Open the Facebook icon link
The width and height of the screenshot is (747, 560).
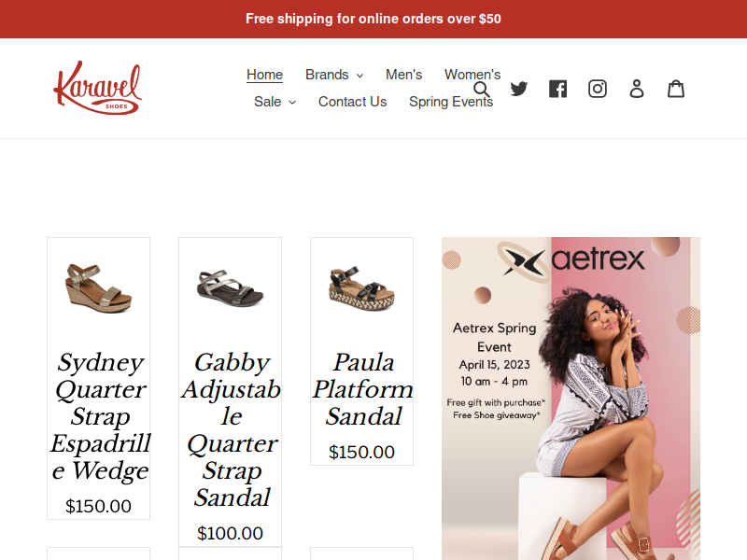pyautogui.click(x=557, y=89)
